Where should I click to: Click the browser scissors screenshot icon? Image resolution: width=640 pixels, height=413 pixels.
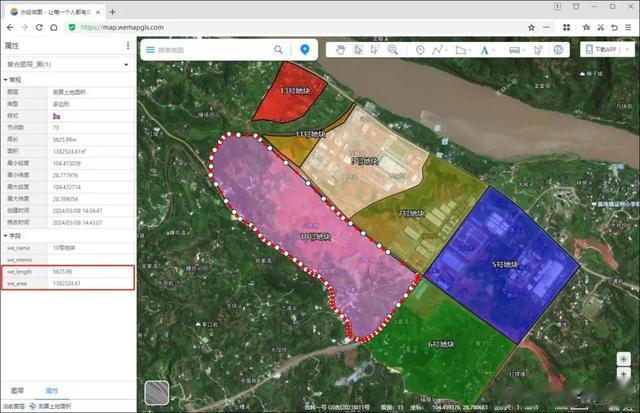[x=601, y=27]
